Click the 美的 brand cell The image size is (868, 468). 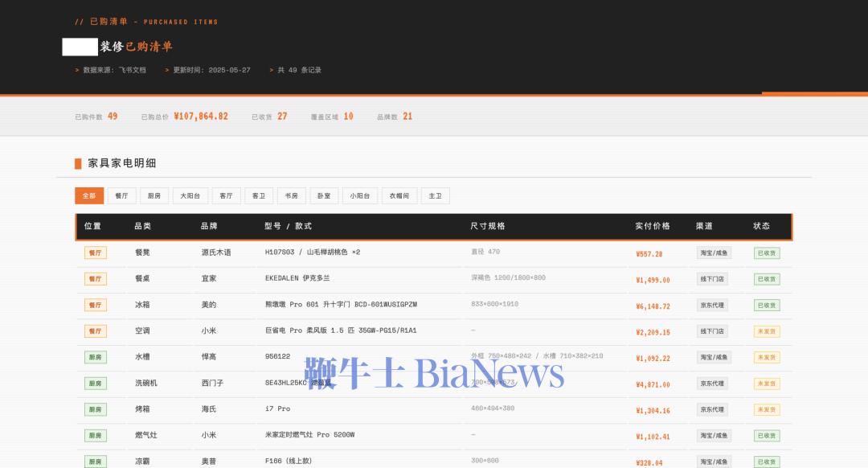point(209,305)
